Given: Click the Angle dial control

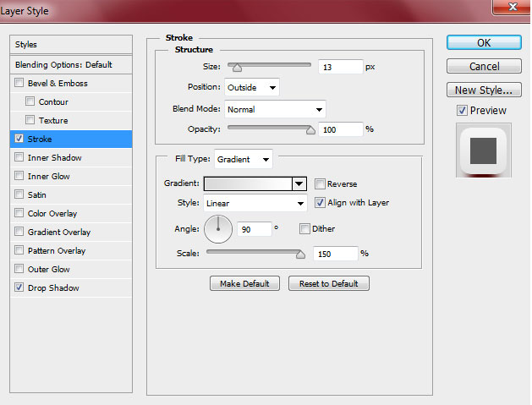Looking at the screenshot, I should pos(218,229).
